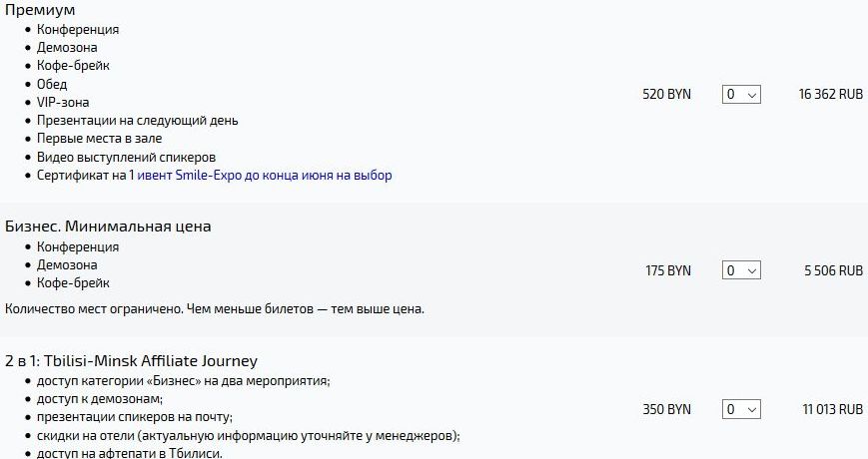The width and height of the screenshot is (868, 459).
Task: Click the скидки на отели item
Action: [x=249, y=436]
